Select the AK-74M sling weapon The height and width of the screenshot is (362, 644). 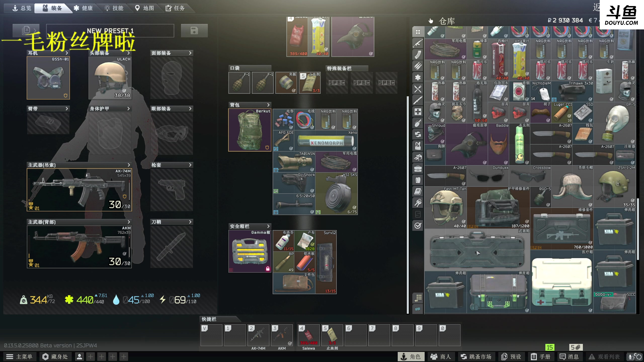[x=79, y=190]
